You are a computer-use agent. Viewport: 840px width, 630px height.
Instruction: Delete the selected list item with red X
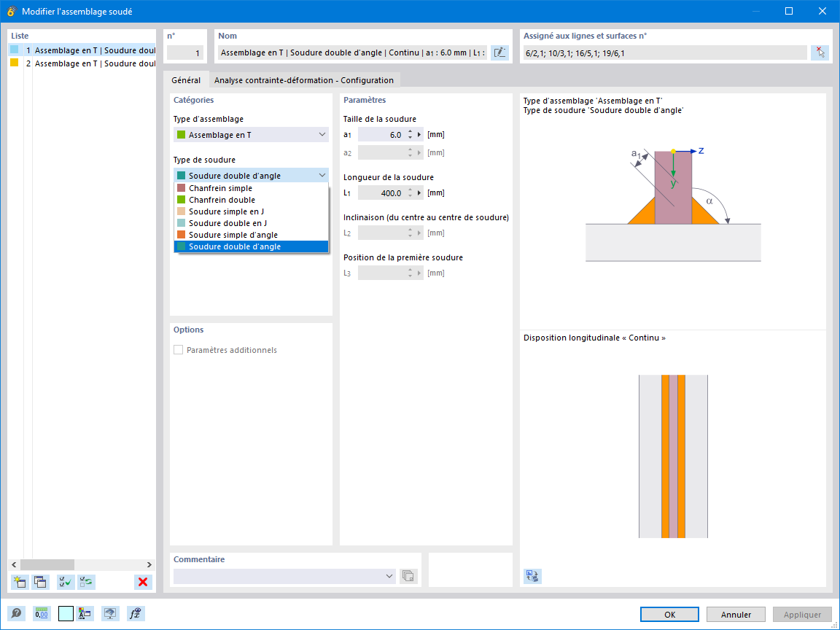coord(143,582)
